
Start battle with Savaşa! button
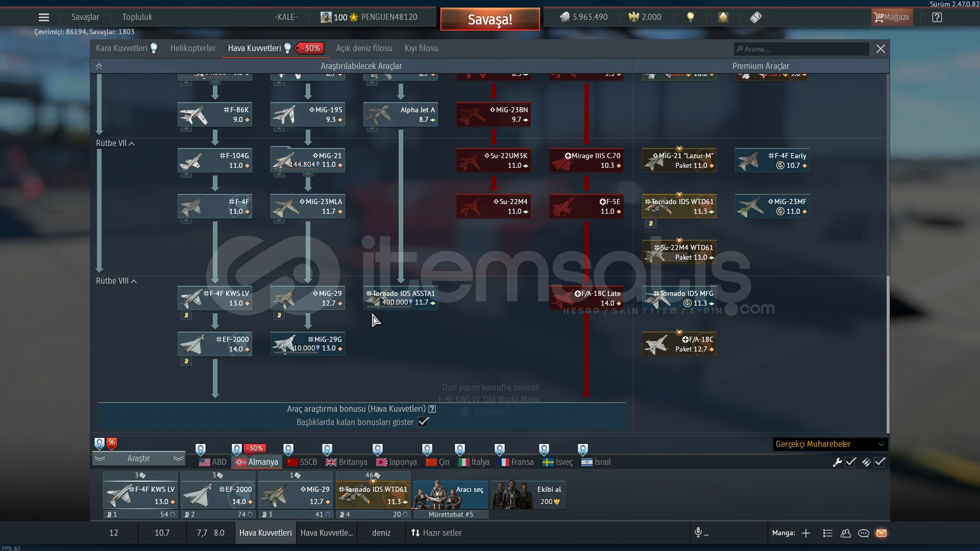(490, 19)
